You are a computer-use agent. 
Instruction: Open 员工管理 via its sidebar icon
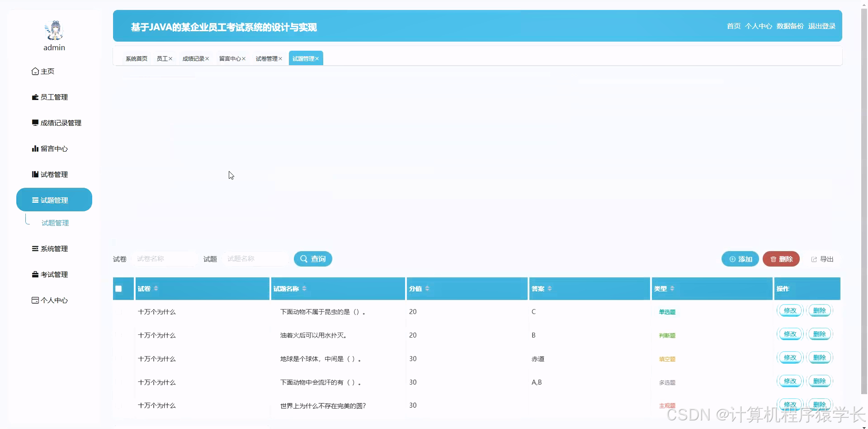click(35, 97)
